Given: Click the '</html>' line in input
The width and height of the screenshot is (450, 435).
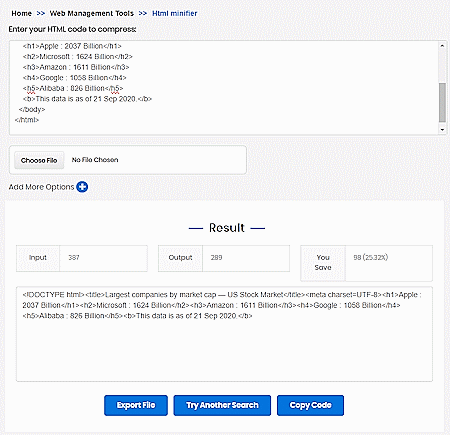Looking at the screenshot, I should click(x=27, y=120).
